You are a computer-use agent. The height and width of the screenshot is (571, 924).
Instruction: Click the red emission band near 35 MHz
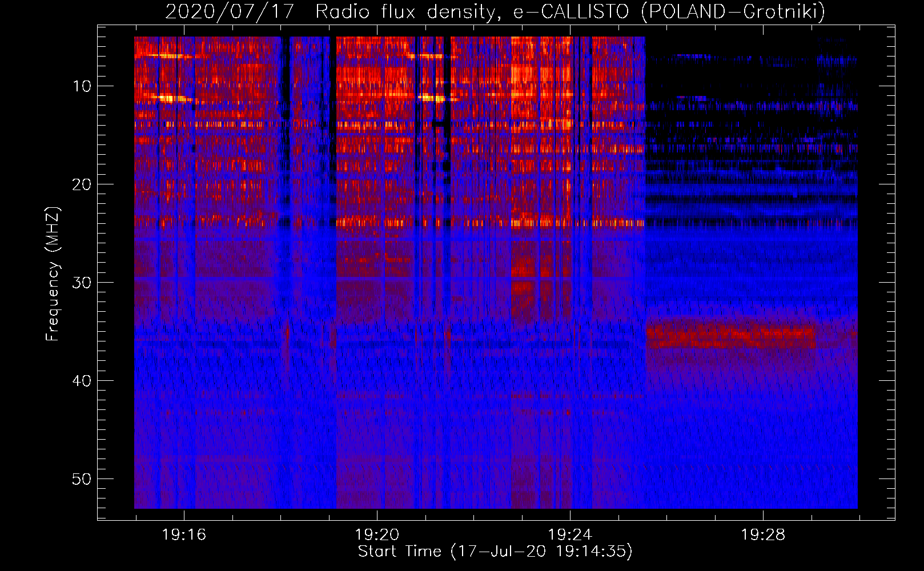731,336
